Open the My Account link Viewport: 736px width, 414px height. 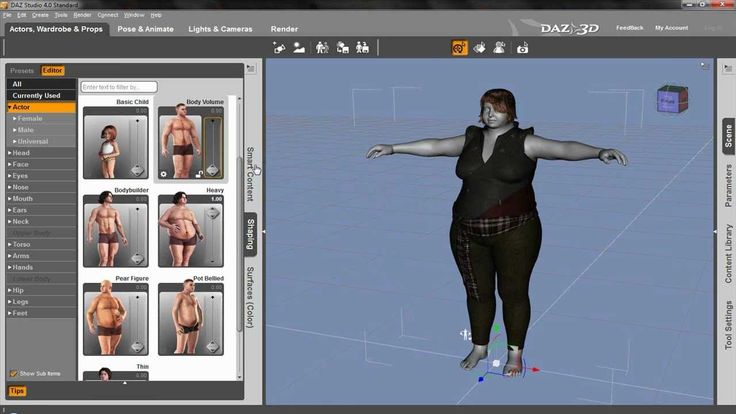pos(671,28)
